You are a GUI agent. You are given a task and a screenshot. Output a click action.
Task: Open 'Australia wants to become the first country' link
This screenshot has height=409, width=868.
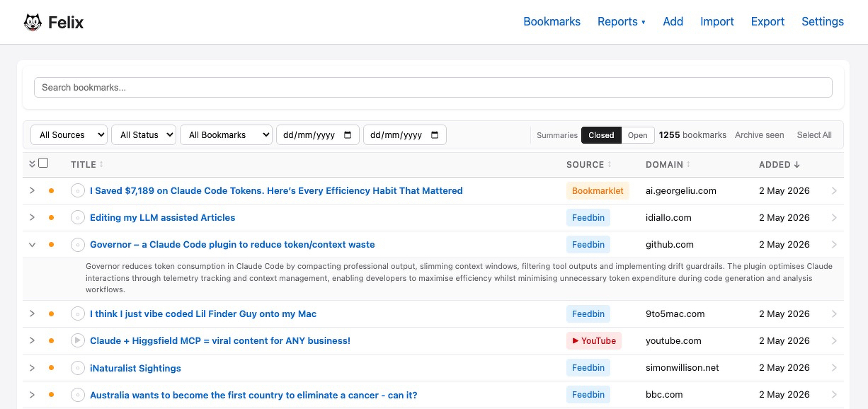(x=253, y=395)
